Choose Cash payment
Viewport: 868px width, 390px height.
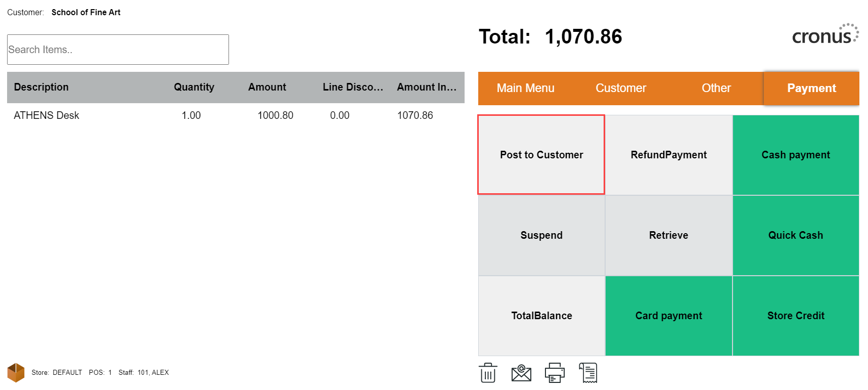(795, 155)
